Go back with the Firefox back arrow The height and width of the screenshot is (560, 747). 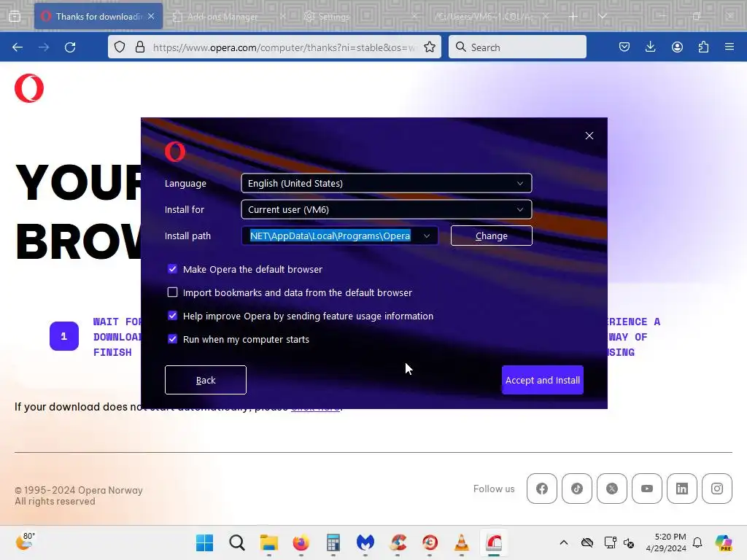tap(18, 47)
